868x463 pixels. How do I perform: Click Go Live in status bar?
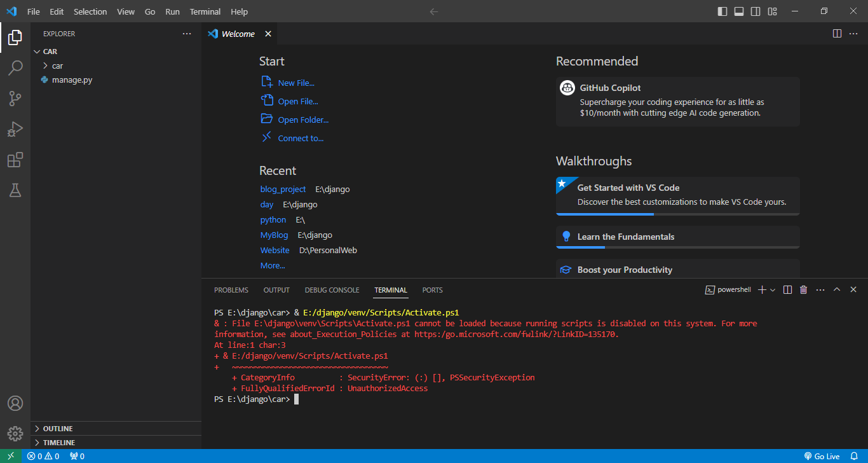coord(822,456)
